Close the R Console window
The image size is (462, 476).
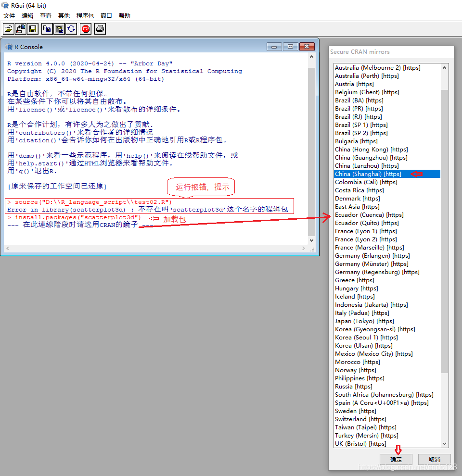point(307,47)
